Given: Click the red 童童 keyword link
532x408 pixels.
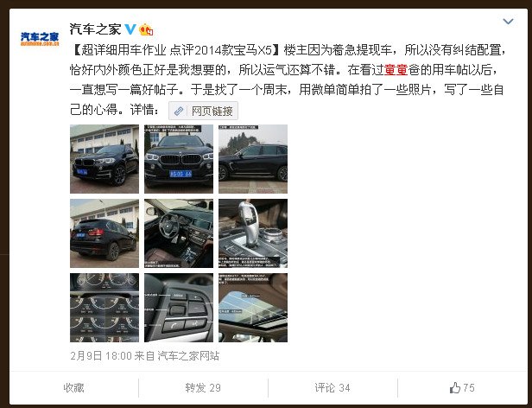Looking at the screenshot, I should (396, 70).
